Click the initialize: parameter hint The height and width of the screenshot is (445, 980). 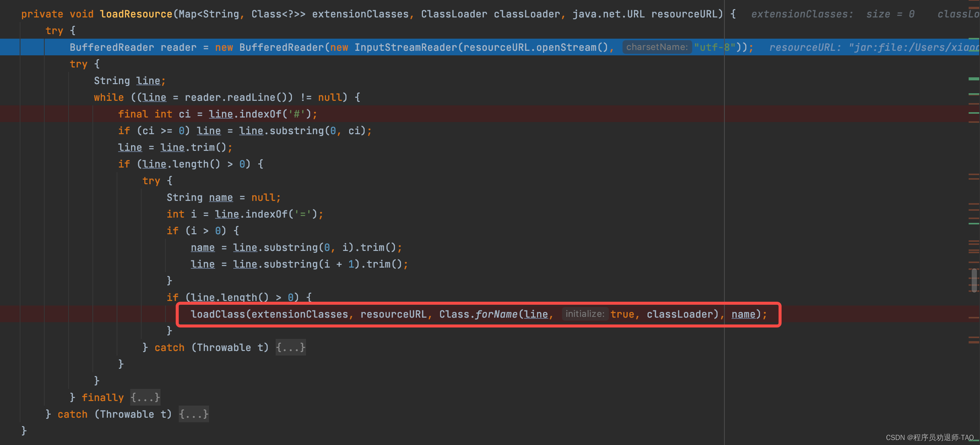pyautogui.click(x=585, y=314)
